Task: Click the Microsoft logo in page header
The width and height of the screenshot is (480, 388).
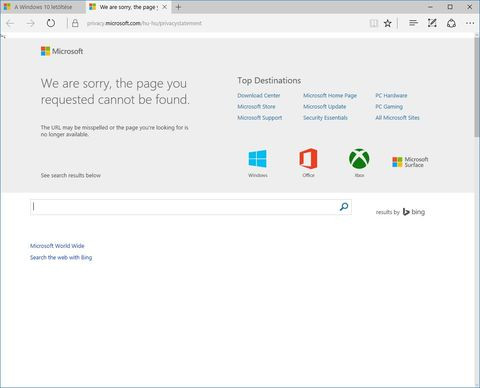Action: pyautogui.click(x=62, y=51)
